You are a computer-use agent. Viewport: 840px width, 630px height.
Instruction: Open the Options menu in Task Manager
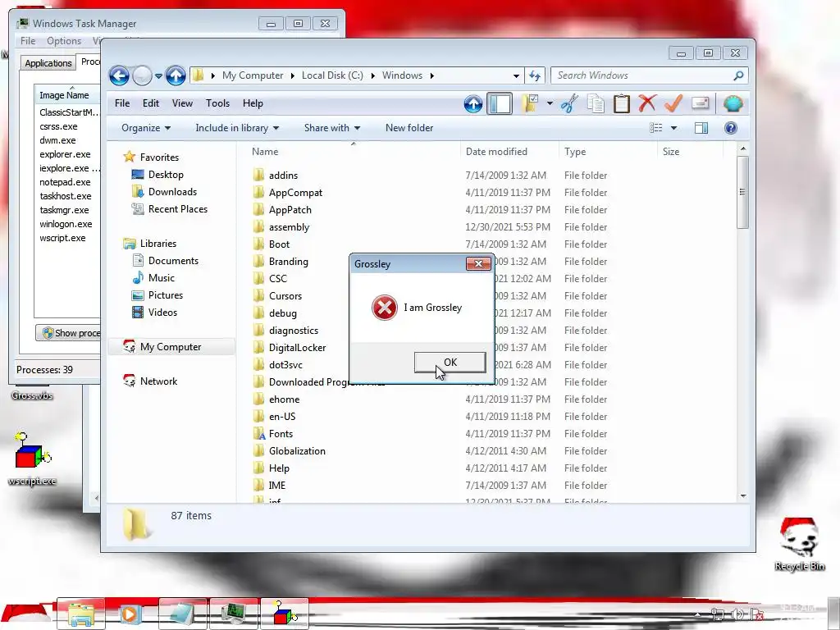[x=64, y=41]
